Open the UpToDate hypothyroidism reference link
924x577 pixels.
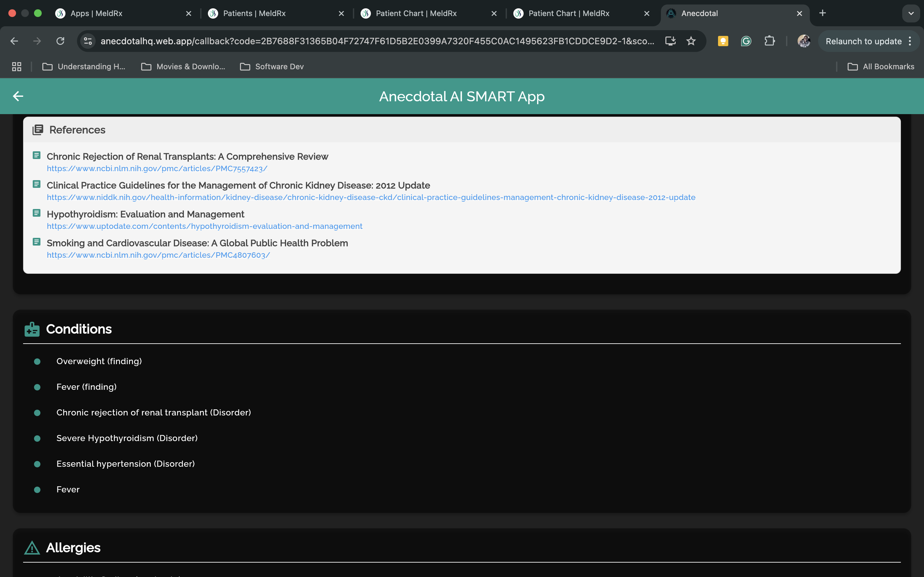tap(204, 226)
